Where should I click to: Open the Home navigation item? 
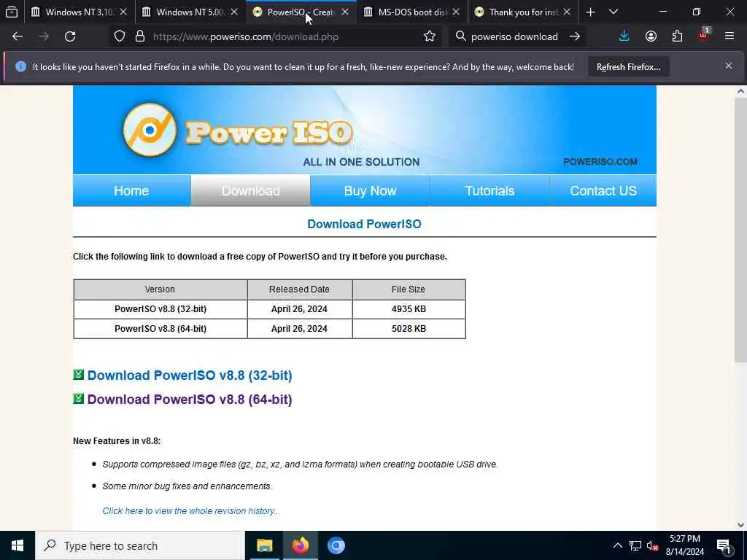pos(131,190)
